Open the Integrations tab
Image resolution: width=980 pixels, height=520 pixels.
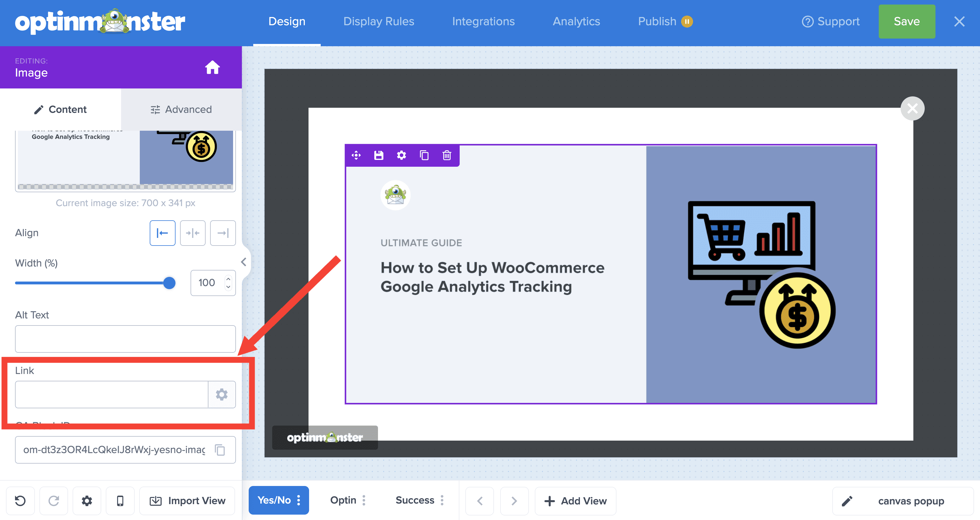(x=483, y=21)
